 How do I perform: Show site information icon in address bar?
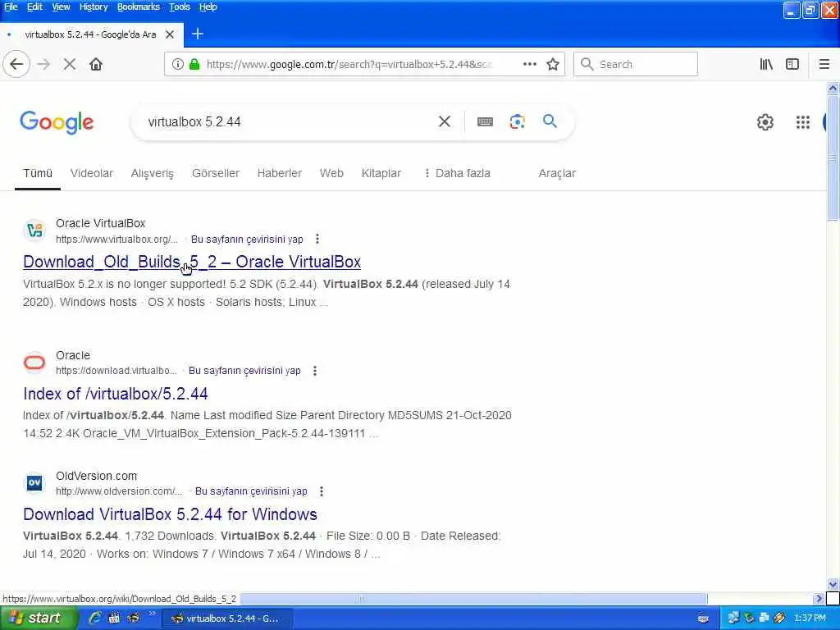[x=177, y=64]
